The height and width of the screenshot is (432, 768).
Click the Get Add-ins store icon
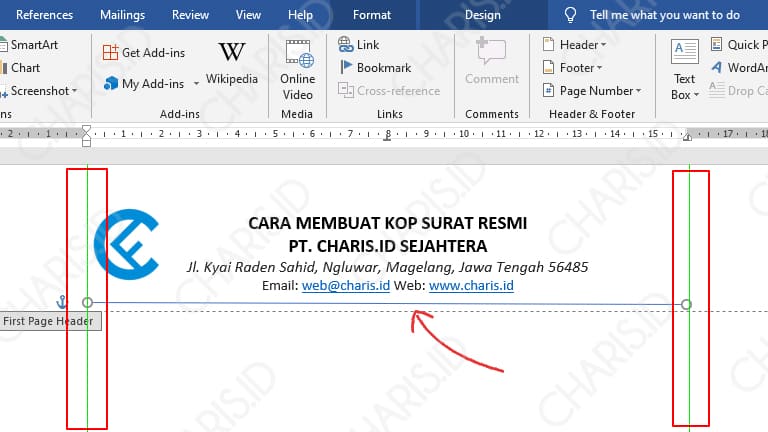click(x=110, y=52)
